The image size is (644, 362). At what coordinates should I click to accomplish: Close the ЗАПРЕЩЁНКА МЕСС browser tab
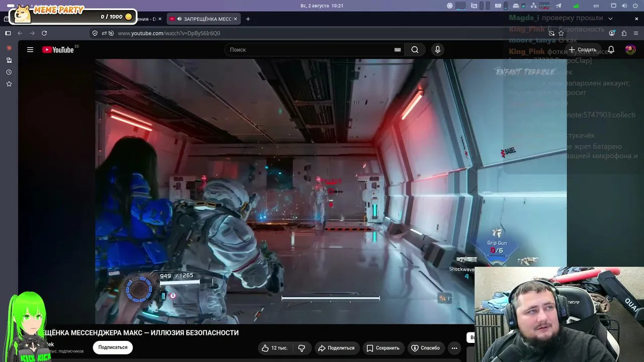pos(235,19)
